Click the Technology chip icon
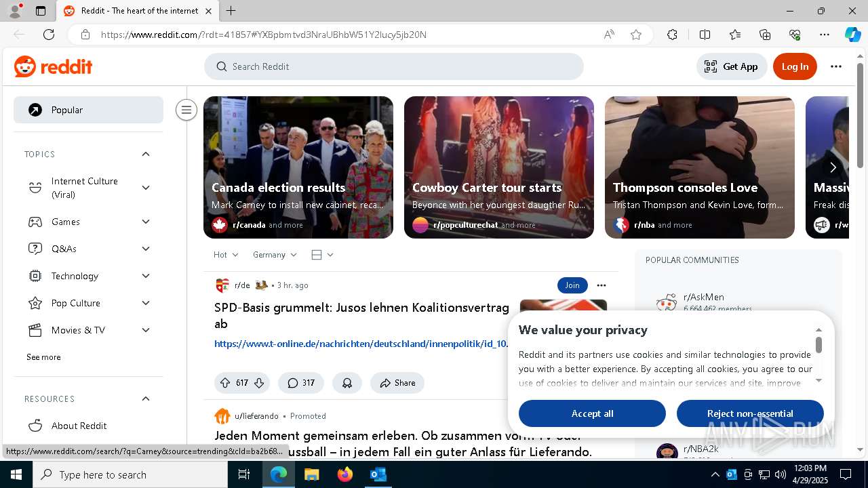Viewport: 868px width, 488px height. 35,276
